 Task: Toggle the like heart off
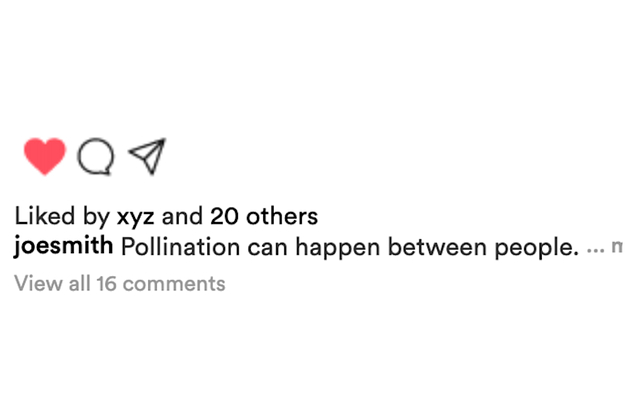pyautogui.click(x=45, y=156)
